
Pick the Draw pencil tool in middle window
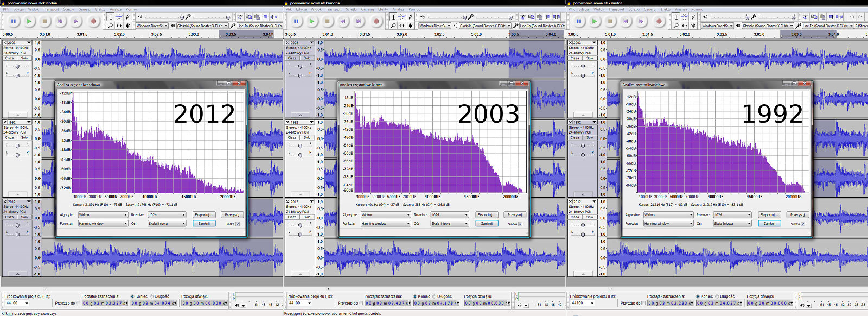pyautogui.click(x=410, y=17)
